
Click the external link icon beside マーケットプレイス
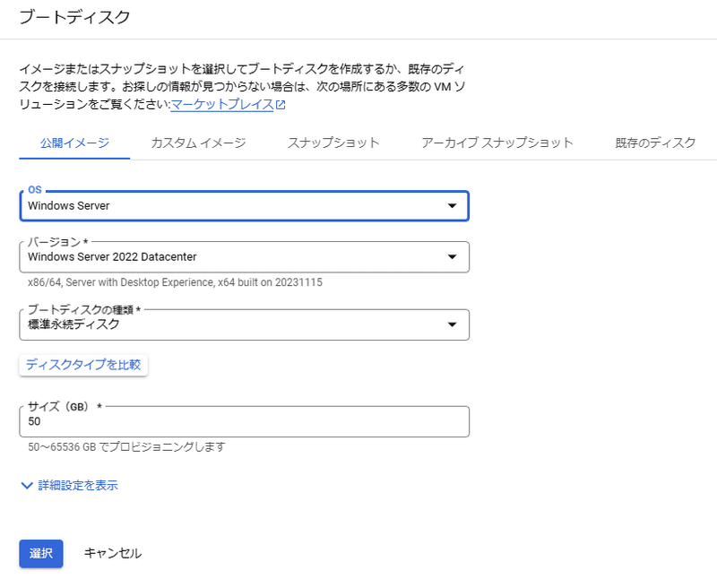[281, 105]
